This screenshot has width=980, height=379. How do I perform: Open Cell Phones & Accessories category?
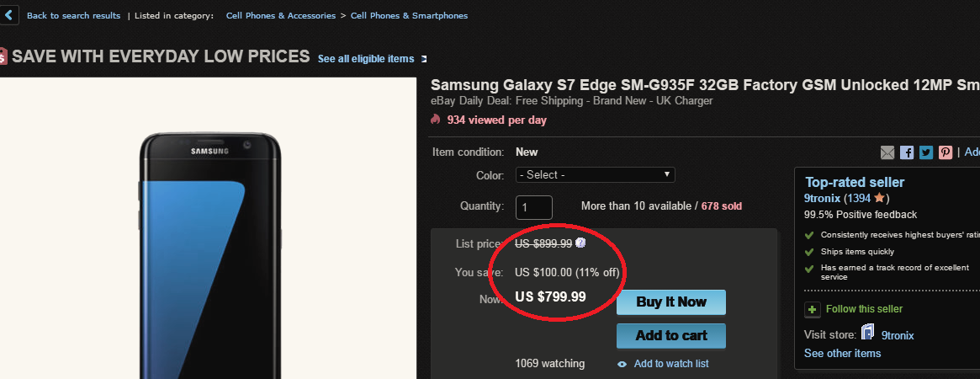tap(280, 15)
